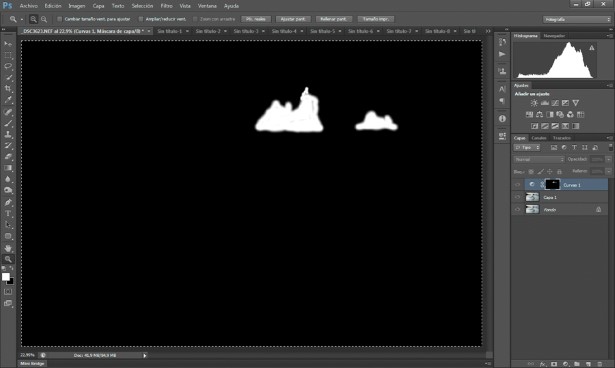Image resolution: width=615 pixels, height=368 pixels.
Task: Open the layer blend mode Normal dropdown
Action: click(539, 159)
